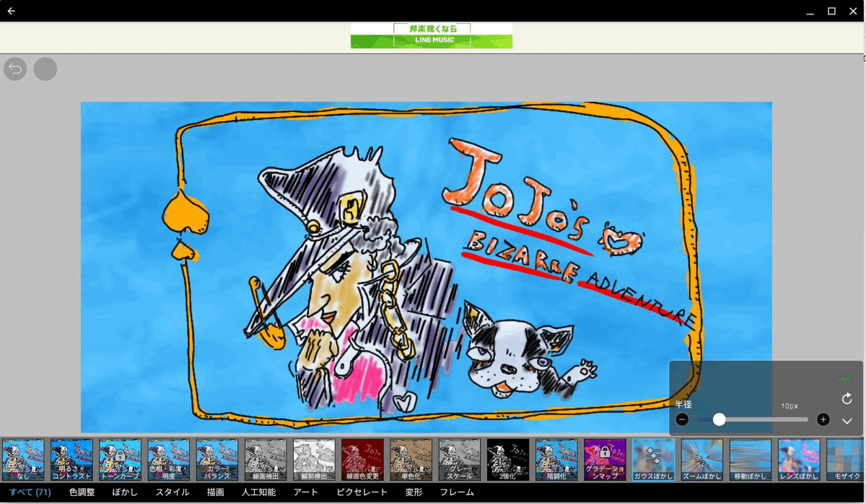Image resolution: width=866 pixels, height=504 pixels.
Task: Apply the ズームぼかし filter
Action: tap(701, 460)
